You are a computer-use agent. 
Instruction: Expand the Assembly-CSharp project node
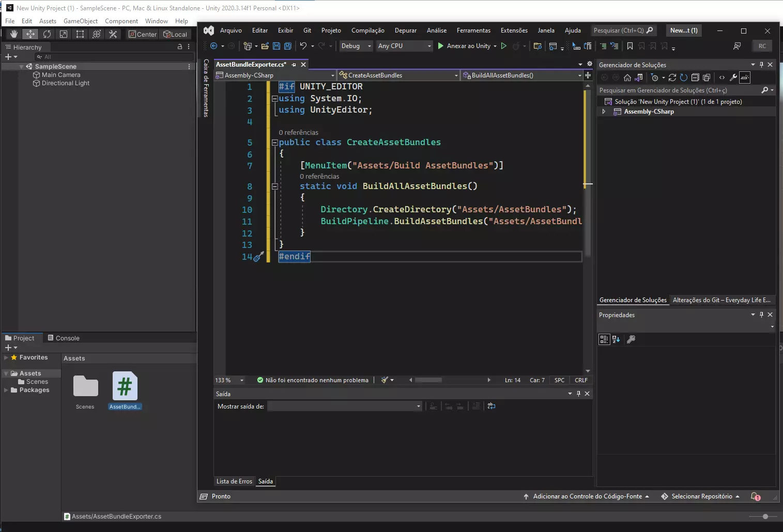point(604,112)
